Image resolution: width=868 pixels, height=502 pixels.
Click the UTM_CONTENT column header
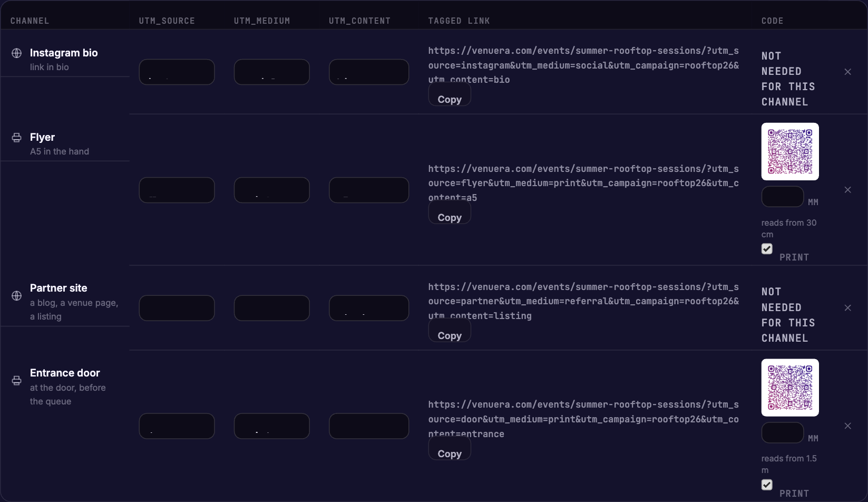pyautogui.click(x=360, y=21)
